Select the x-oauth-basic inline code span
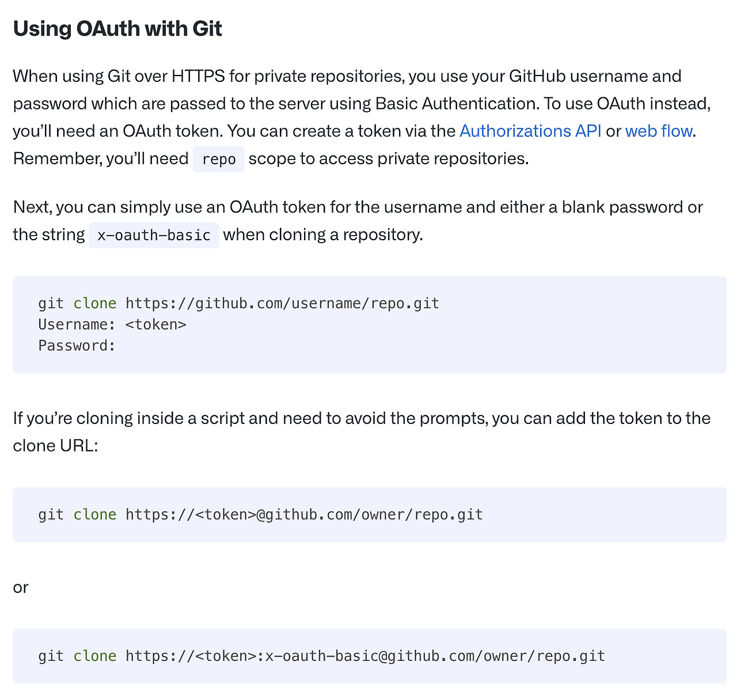Screen dimensions: 737x700 pyautogui.click(x=153, y=234)
